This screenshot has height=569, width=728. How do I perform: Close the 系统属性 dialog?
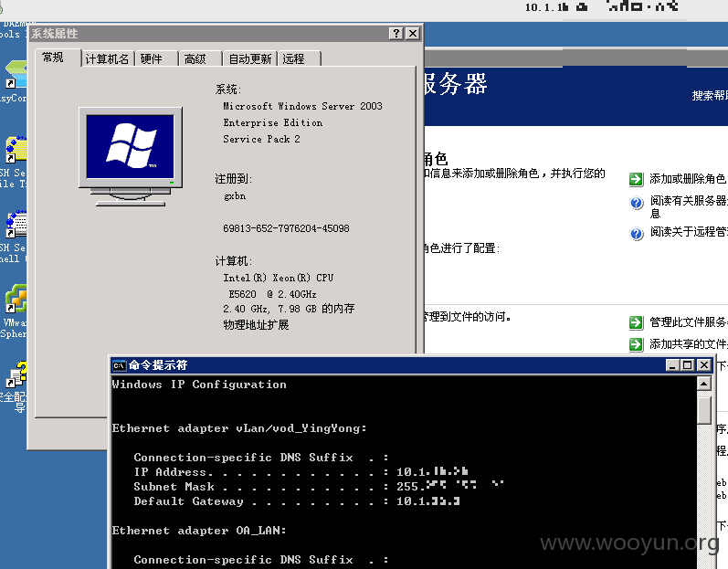tap(413, 34)
